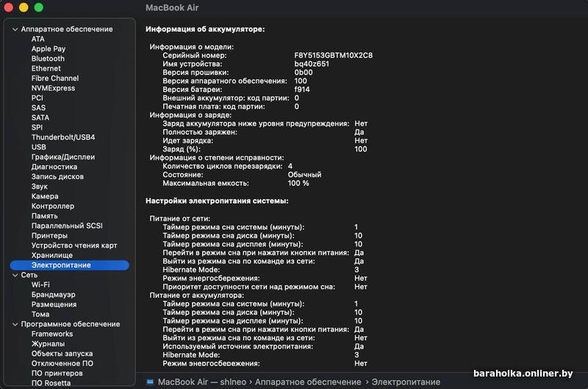Open Объекты запуска in the sidebar
This screenshot has width=588, height=389.
(x=62, y=354)
